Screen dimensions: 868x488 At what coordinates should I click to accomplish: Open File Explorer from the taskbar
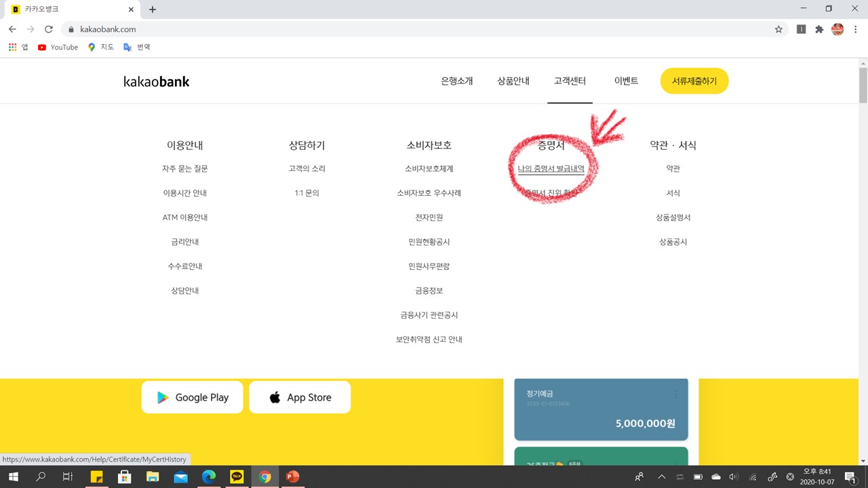[153, 476]
